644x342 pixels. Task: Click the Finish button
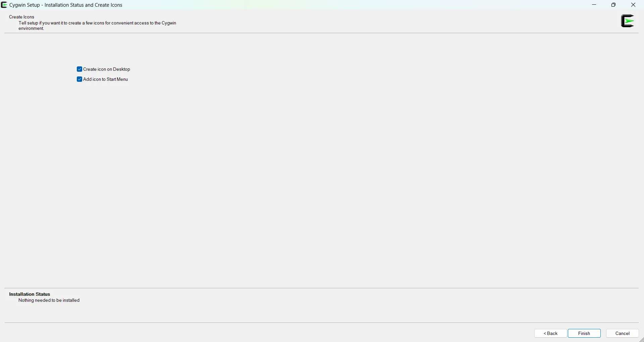pos(584,333)
